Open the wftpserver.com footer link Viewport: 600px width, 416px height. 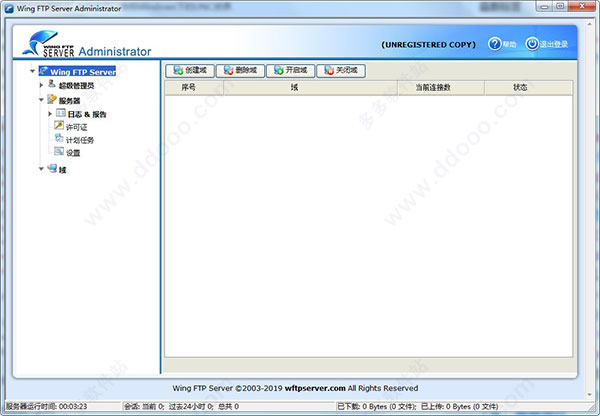(x=315, y=388)
